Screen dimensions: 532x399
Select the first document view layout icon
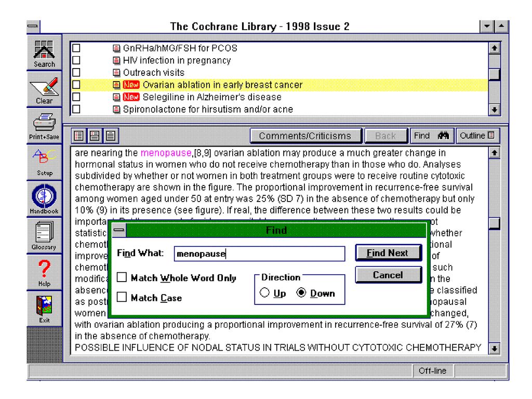(x=79, y=136)
